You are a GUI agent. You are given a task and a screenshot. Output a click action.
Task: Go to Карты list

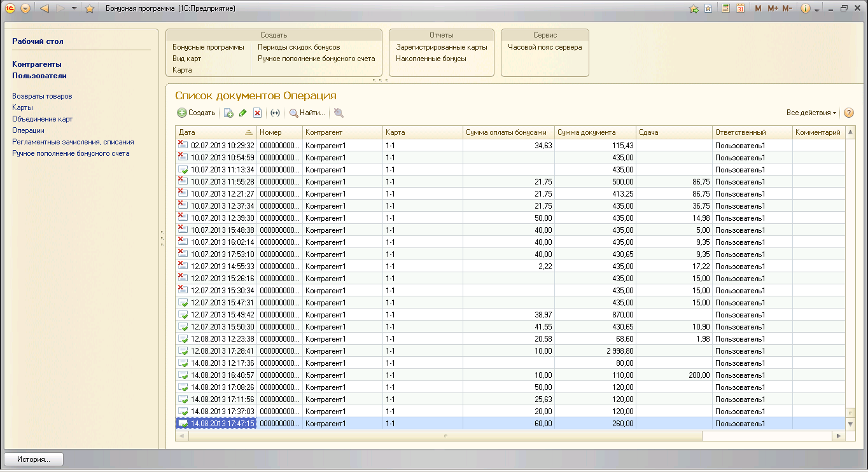pos(22,108)
